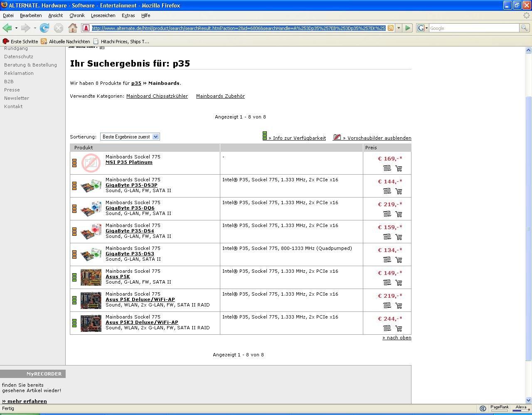Click compare list icon for Asus P5K
This screenshot has height=415, width=532.
(387, 283)
